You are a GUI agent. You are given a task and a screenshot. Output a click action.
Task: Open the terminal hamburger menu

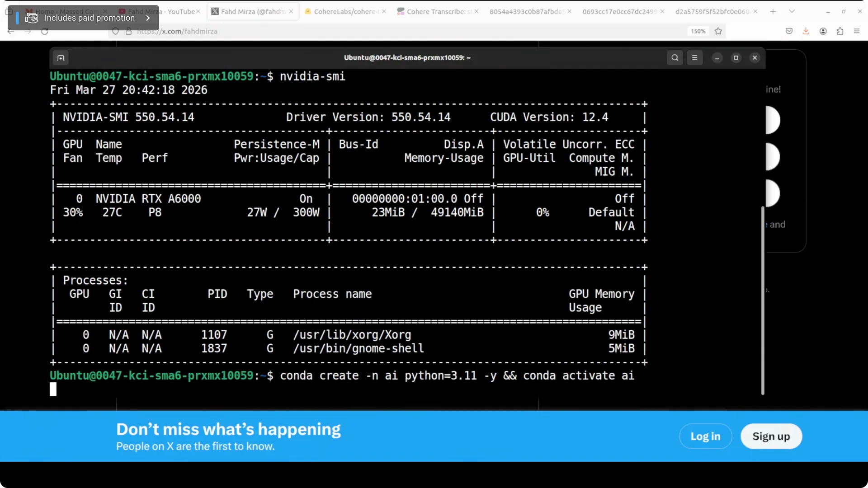point(695,58)
